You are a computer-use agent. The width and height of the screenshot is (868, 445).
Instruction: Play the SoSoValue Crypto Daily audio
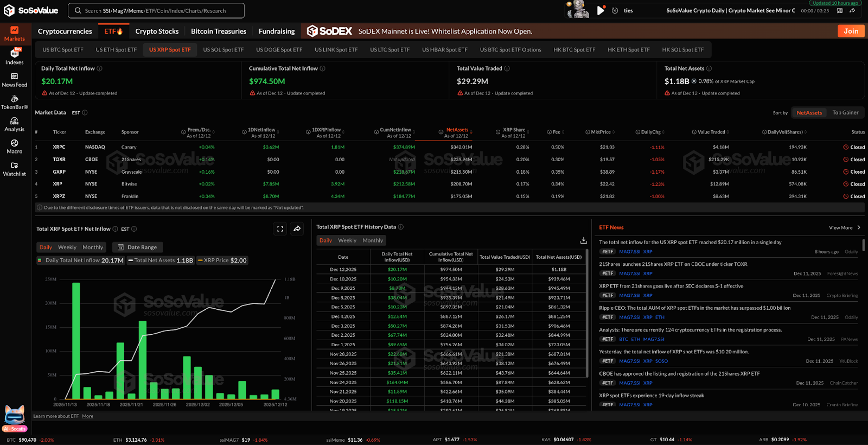[x=601, y=10]
